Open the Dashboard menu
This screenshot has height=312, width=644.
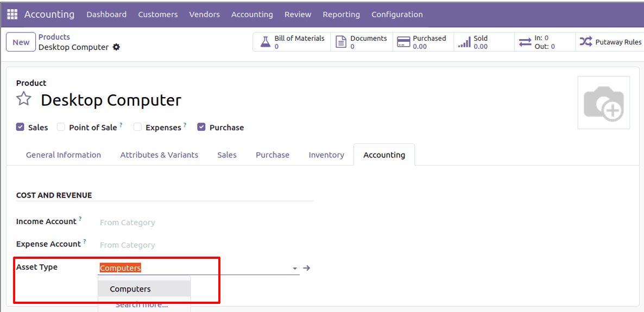tap(106, 14)
